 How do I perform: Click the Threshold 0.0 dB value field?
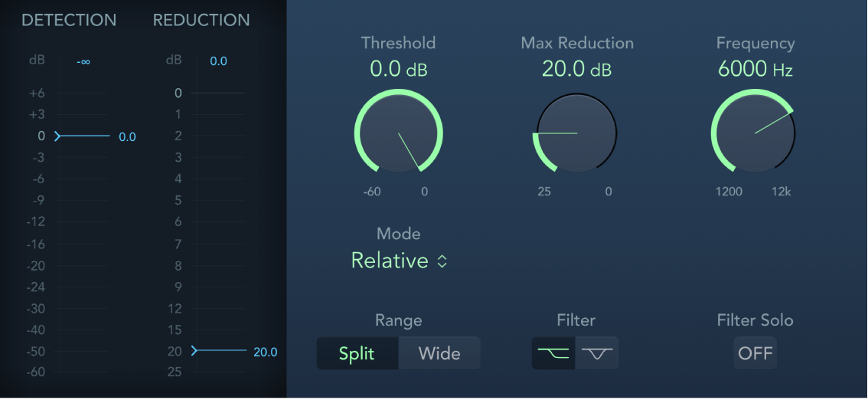click(x=398, y=70)
